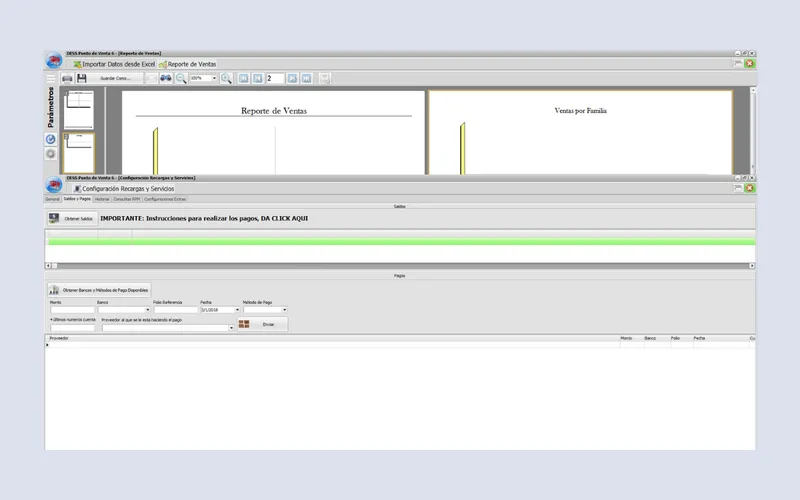Click the Banco column header in payments grid
Viewport: 800px width, 500px height.
point(657,338)
